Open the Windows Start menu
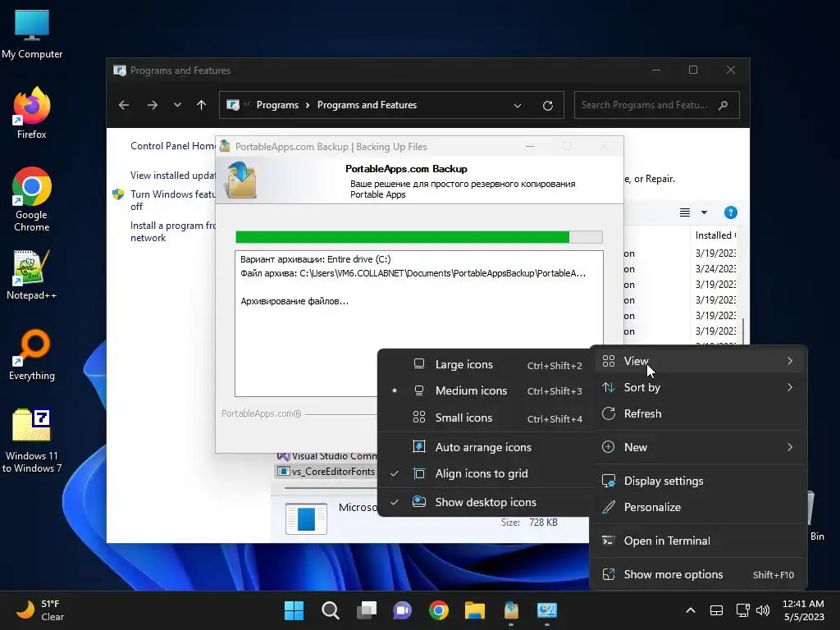Image resolution: width=840 pixels, height=630 pixels. tap(294, 610)
